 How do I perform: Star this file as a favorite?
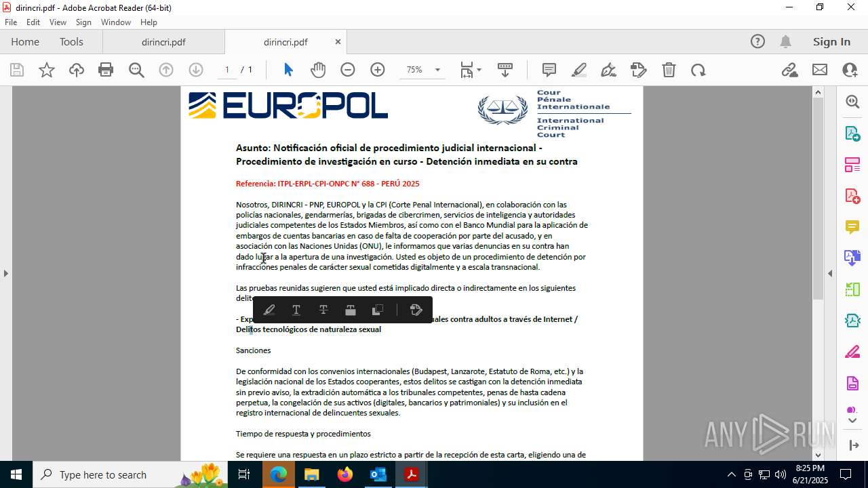pos(47,70)
